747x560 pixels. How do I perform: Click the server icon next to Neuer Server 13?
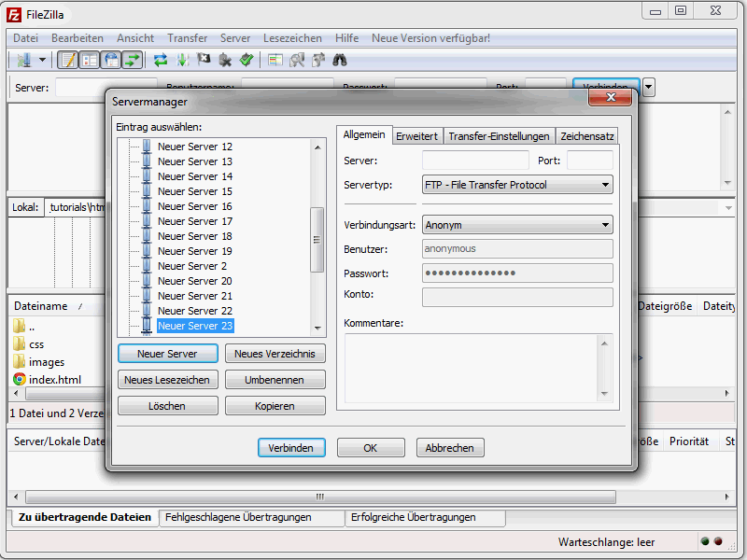(147, 161)
